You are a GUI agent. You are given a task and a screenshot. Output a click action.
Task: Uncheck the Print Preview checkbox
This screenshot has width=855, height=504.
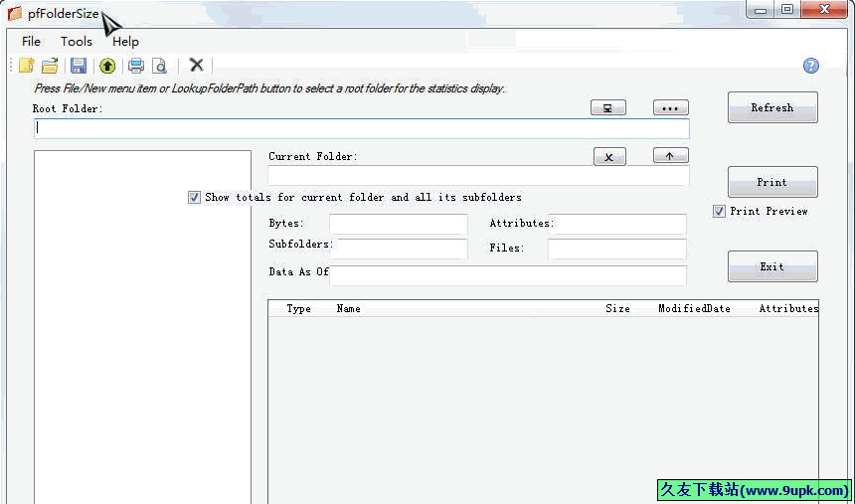click(x=719, y=211)
